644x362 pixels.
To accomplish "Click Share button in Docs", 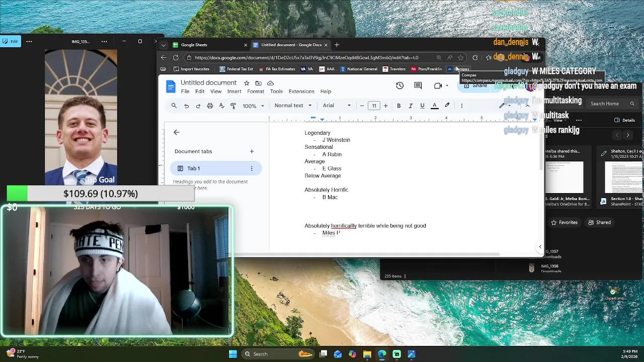I will tap(475, 86).
